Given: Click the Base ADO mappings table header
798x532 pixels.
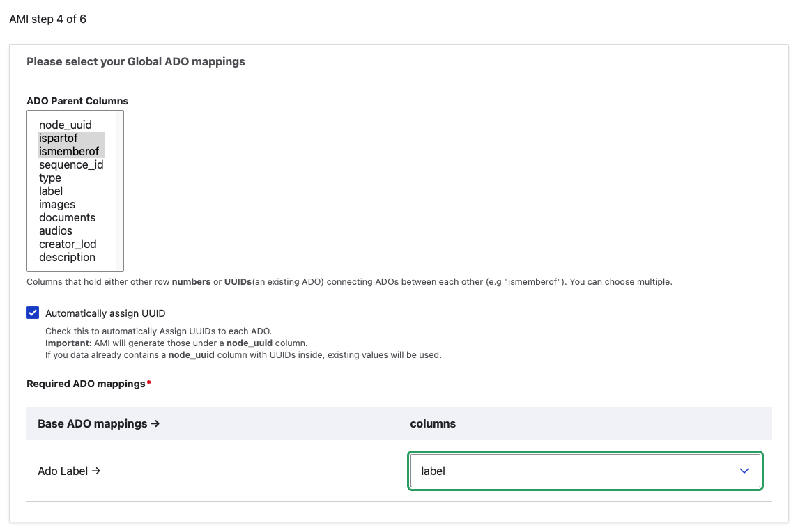Looking at the screenshot, I should 99,423.
